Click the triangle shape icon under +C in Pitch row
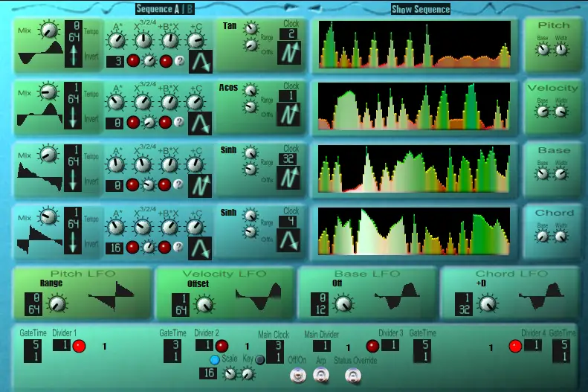Image resolution: width=588 pixels, height=392 pixels. (x=201, y=62)
